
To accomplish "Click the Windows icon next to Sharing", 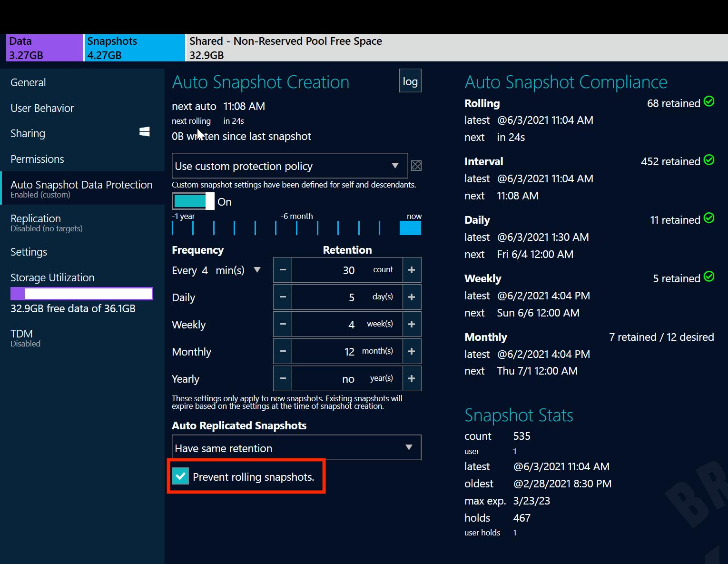I will (145, 132).
